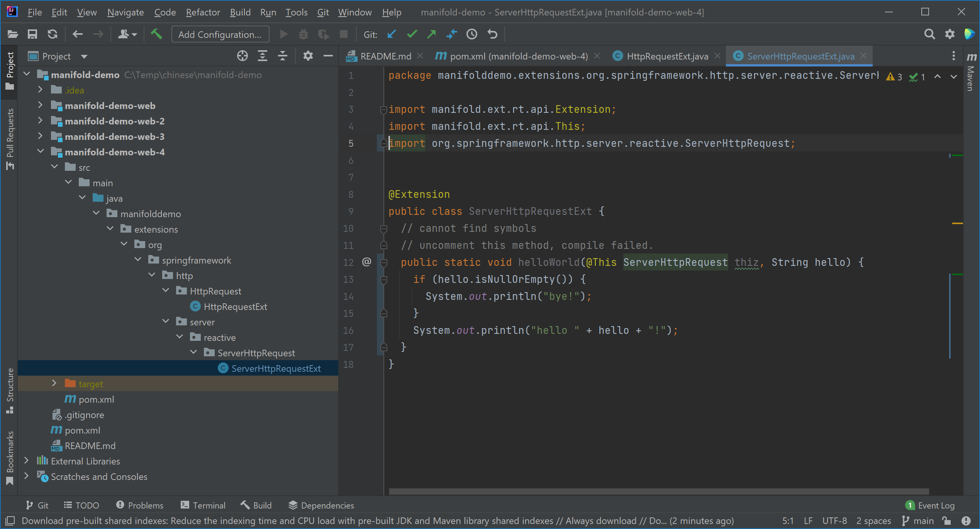Open the Refactor menu
The width and height of the screenshot is (980, 529).
click(x=203, y=12)
